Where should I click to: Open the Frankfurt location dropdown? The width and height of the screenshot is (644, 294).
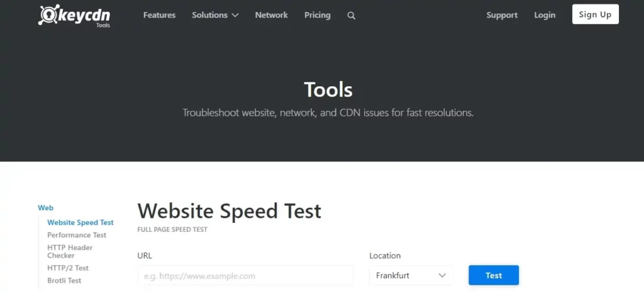[x=411, y=275]
